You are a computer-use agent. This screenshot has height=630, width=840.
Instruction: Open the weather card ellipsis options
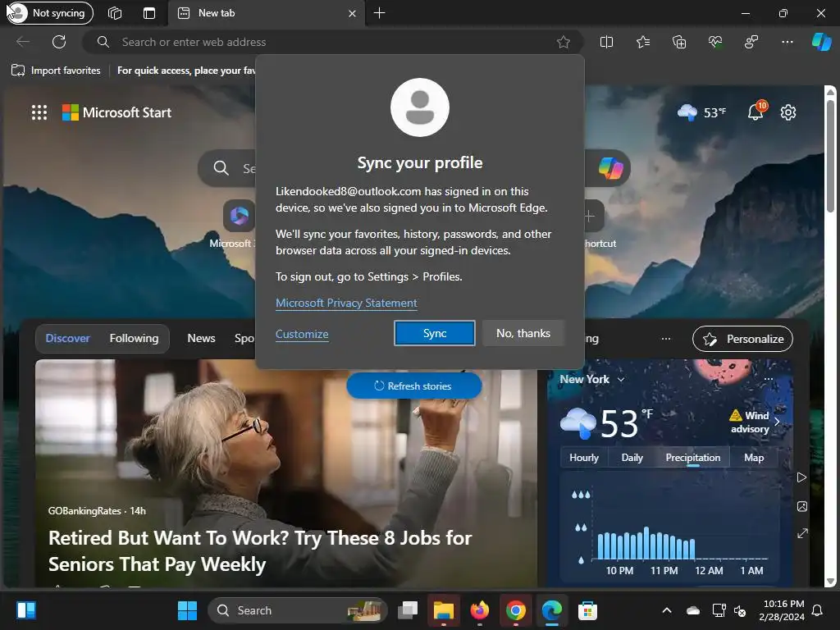coord(768,379)
